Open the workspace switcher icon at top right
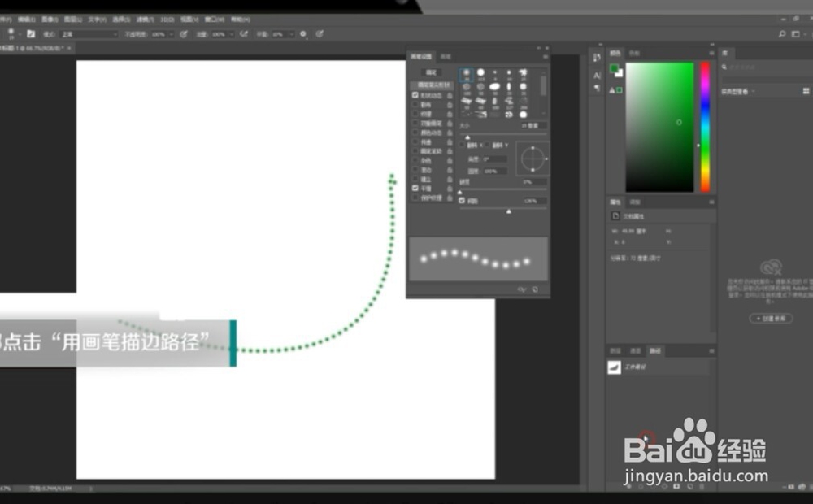The image size is (813, 504). 796,34
